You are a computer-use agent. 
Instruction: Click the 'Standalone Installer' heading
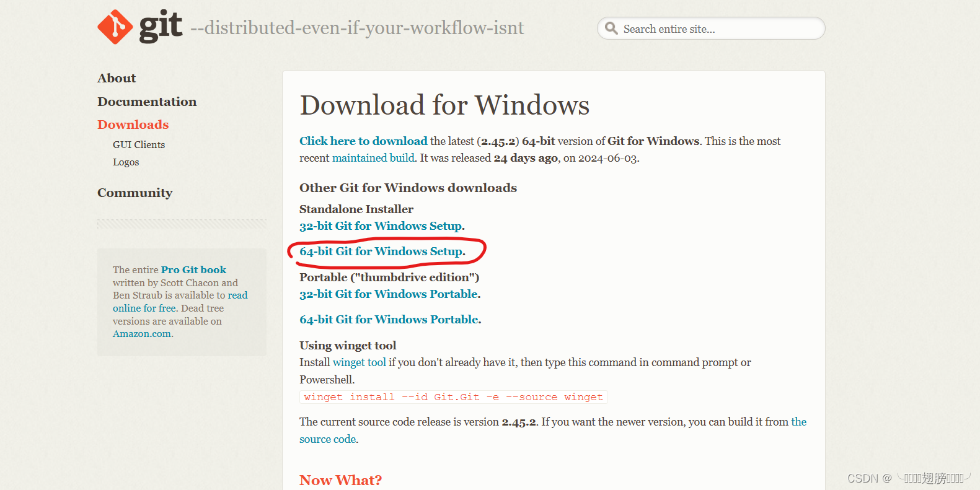[x=356, y=209]
